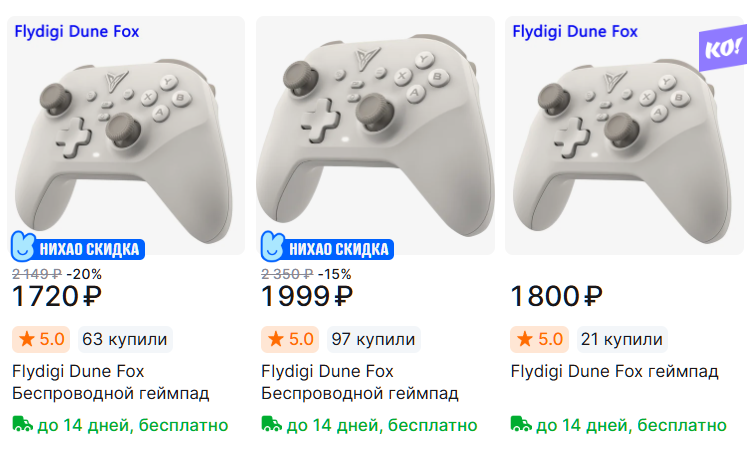
Task: Click the Flydigi Dune Fox brand label on third card
Action: tap(575, 31)
